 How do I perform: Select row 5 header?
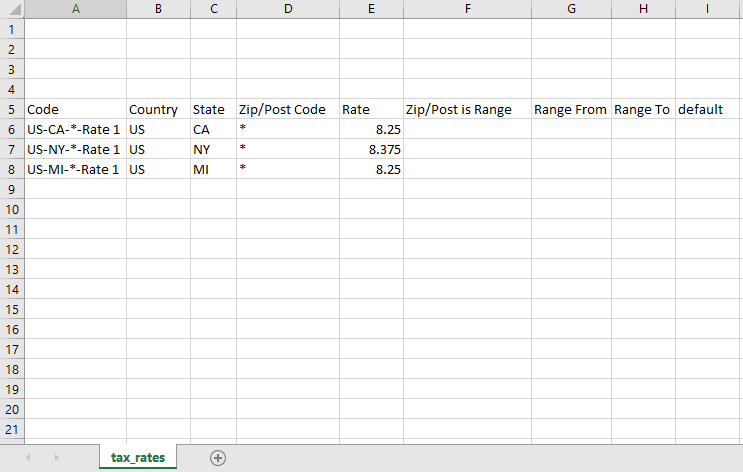pos(12,109)
